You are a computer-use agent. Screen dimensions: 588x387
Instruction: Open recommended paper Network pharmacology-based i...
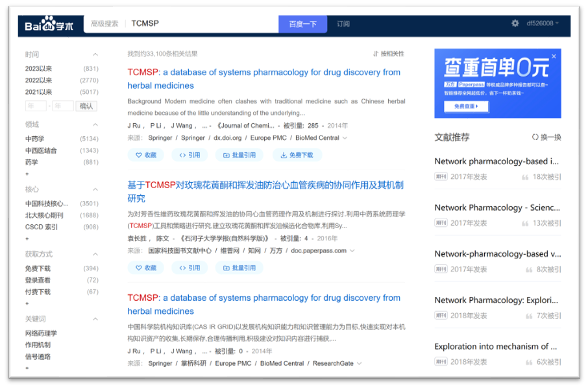(x=496, y=161)
